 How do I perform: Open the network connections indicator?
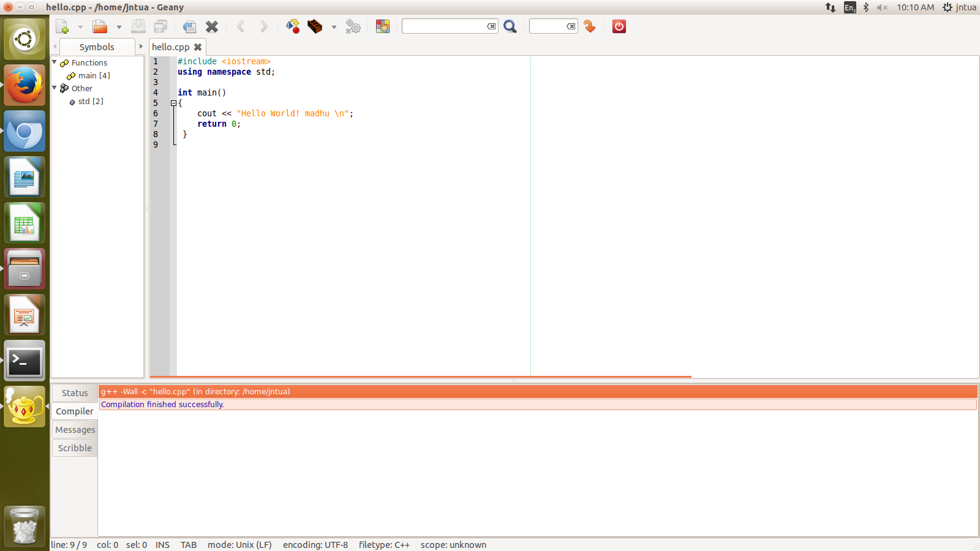pos(831,7)
